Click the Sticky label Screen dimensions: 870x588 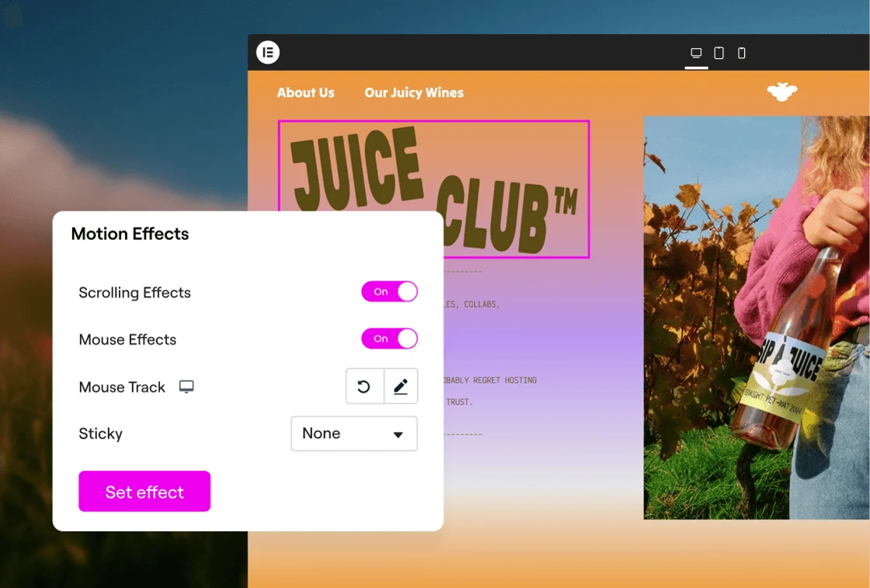100,433
